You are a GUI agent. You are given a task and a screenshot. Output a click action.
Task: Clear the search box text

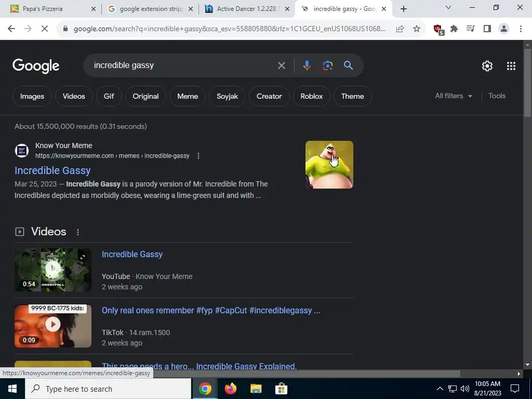[x=281, y=65]
